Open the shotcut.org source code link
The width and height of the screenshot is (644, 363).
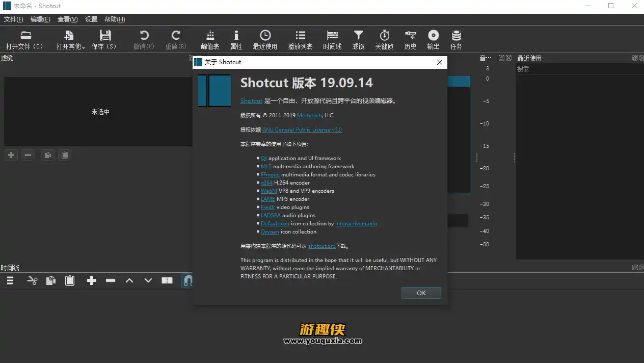point(322,246)
